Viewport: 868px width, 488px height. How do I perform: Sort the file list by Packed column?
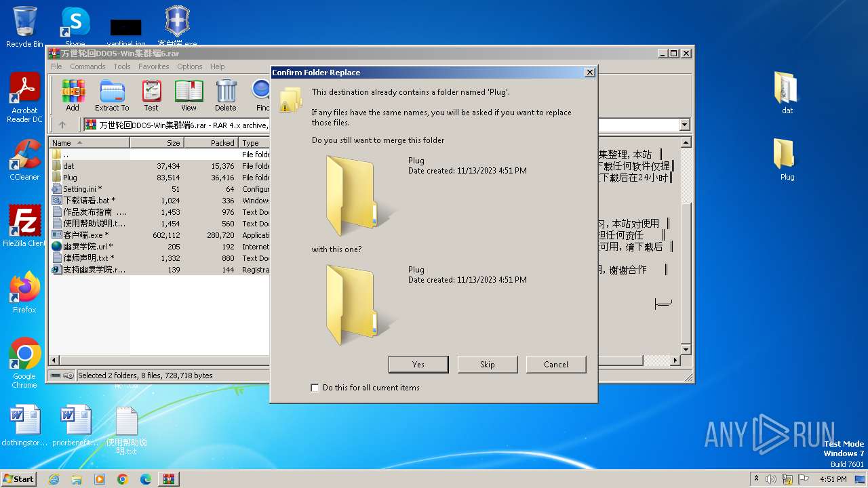coord(211,143)
